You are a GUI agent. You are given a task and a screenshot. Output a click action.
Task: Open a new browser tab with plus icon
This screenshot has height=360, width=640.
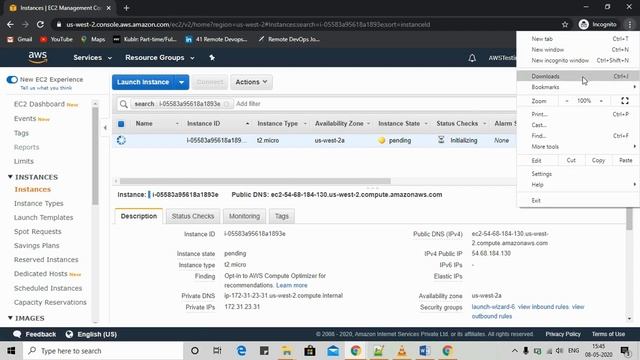pos(127,8)
